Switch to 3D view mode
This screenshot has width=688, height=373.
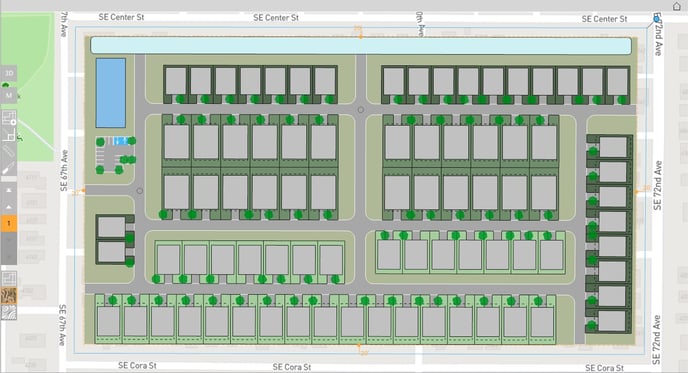click(9, 73)
